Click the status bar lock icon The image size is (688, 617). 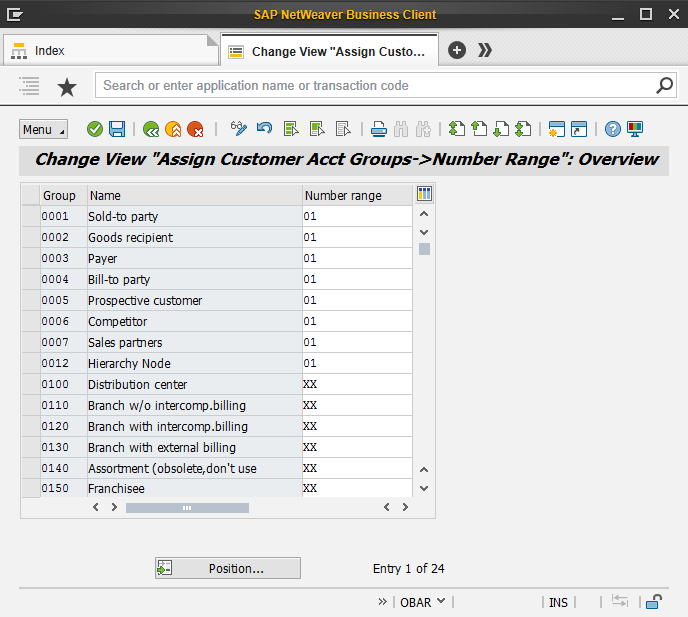point(654,602)
